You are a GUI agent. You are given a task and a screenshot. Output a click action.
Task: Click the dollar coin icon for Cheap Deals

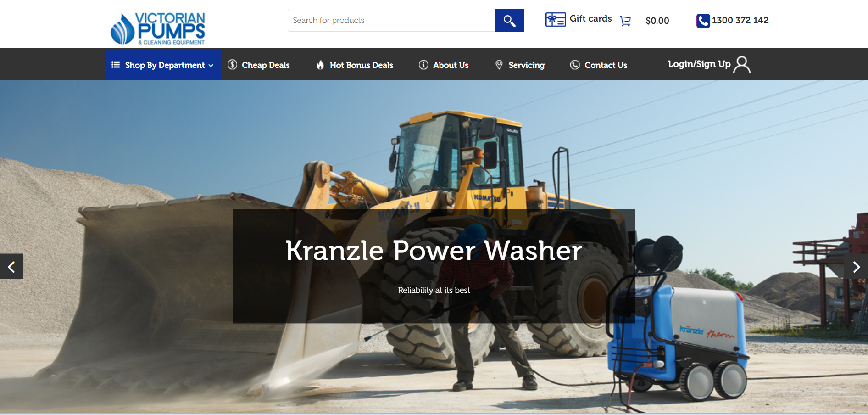point(233,65)
